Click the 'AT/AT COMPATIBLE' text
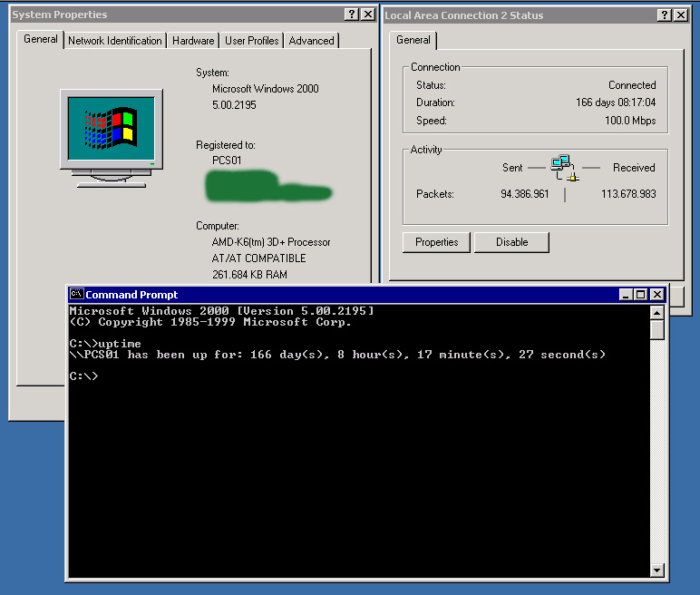 coord(258,258)
